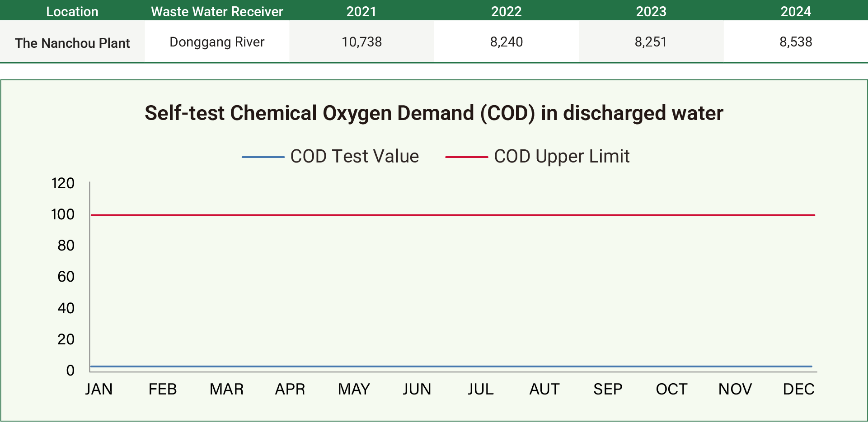Click the chart title about COD
868x422 pixels.
[434, 113]
